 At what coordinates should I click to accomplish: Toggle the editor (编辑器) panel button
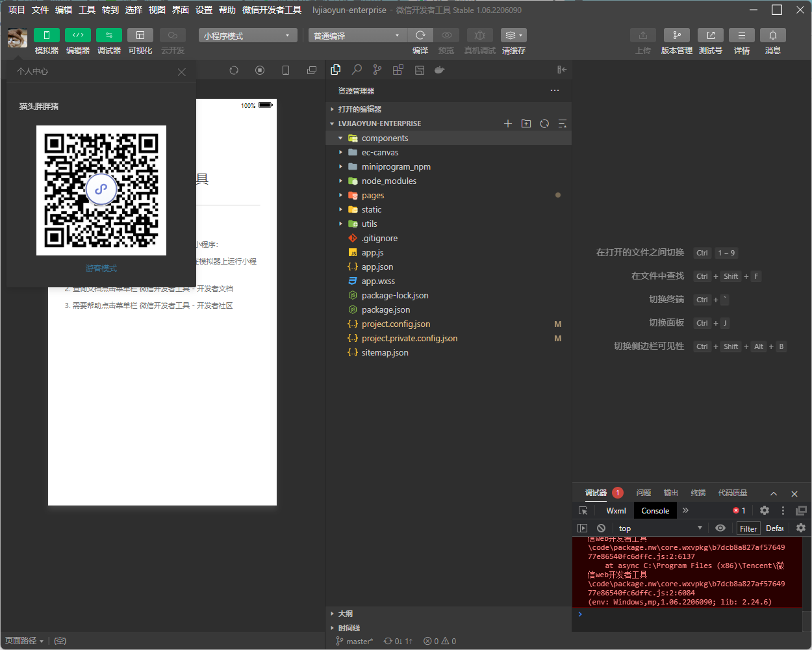77,35
